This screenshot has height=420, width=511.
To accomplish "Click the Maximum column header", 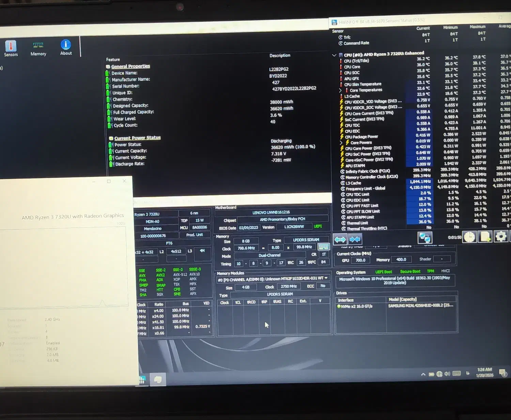I will tap(477, 27).
